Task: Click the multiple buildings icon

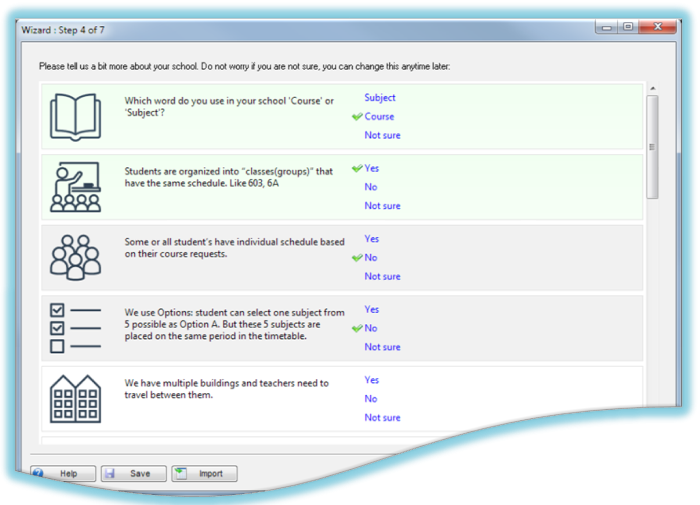Action: point(75,399)
